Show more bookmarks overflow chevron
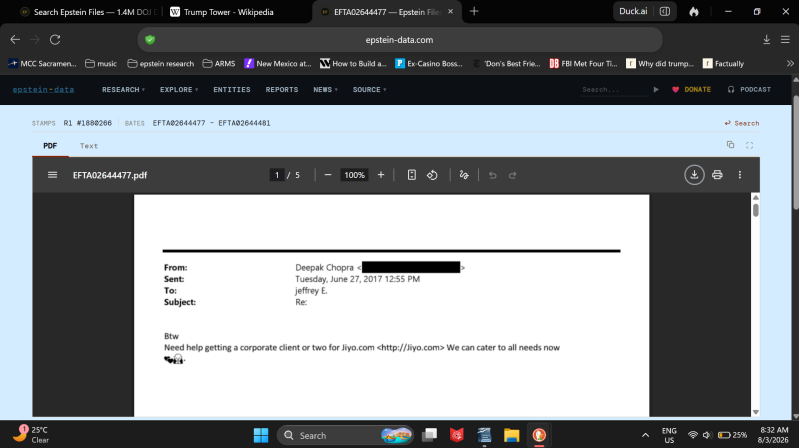Screen dimensions: 799x448 point(790,64)
